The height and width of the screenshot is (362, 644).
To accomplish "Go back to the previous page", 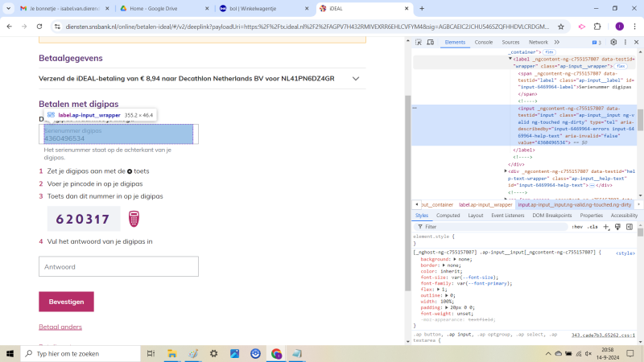I will point(10,27).
